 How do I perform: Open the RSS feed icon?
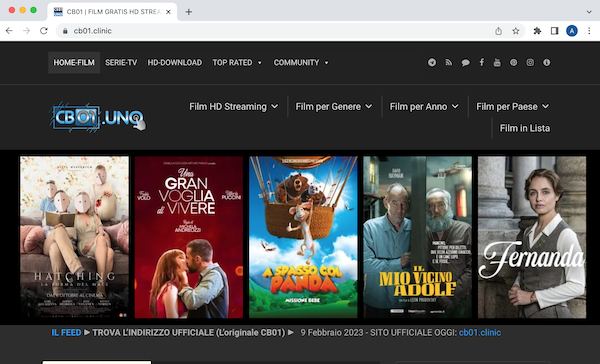click(x=448, y=62)
